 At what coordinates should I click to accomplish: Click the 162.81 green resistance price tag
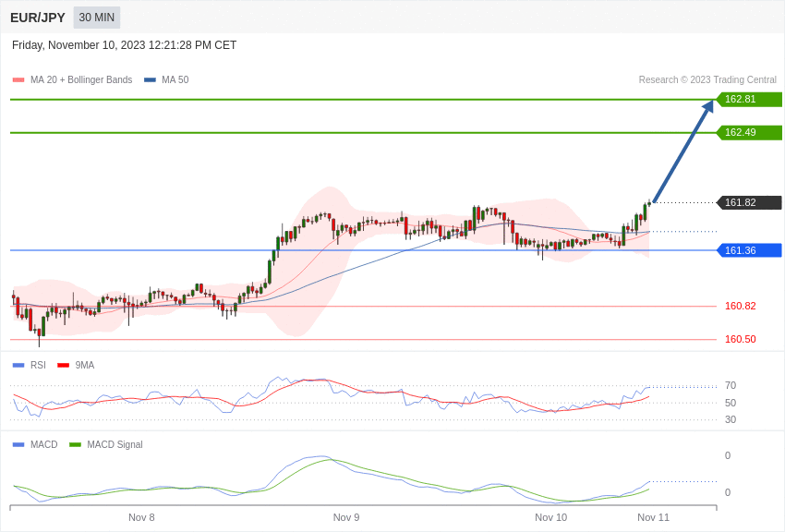click(x=749, y=100)
